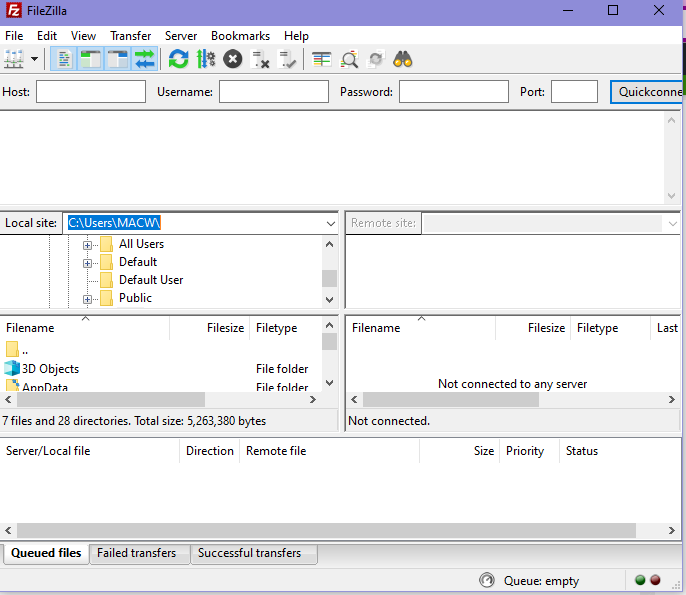Toggle processing of the transfer queue
Viewport: 686px width, 595px height.
[x=206, y=59]
